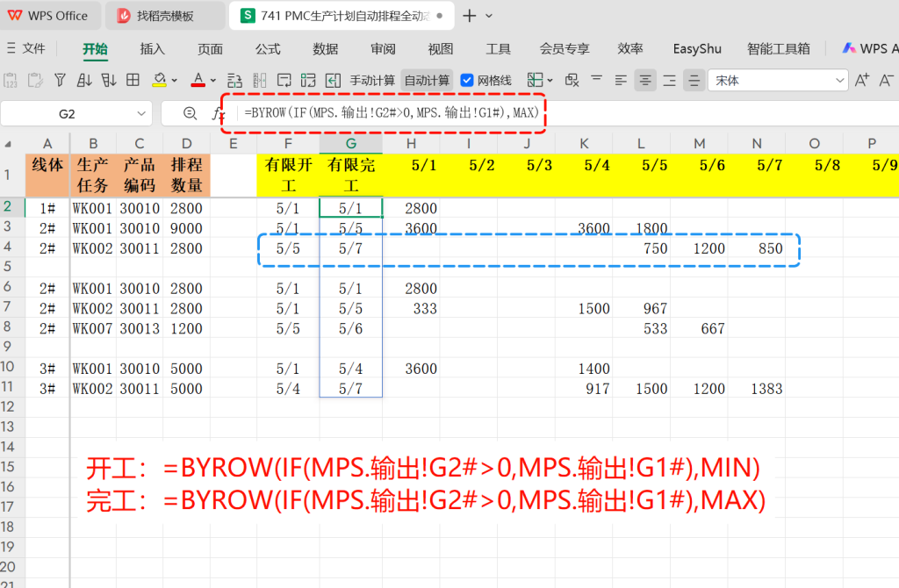The image size is (899, 588).
Task: Click the WPS Office home tab
Action: click(48, 16)
